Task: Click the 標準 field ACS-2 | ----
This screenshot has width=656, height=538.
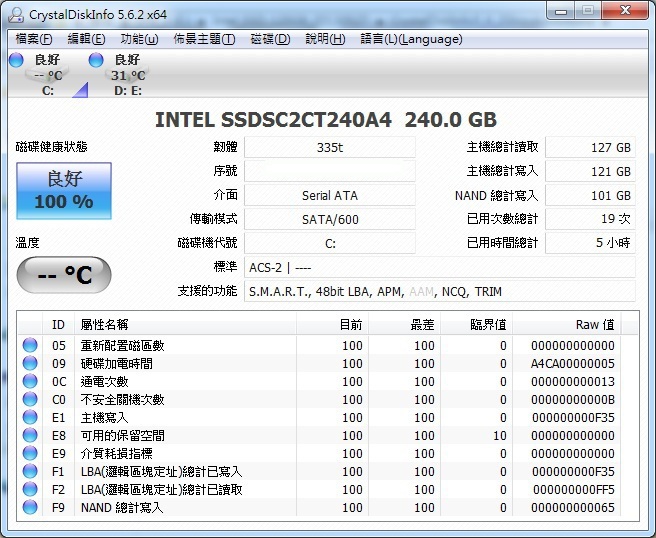Action: [440, 267]
